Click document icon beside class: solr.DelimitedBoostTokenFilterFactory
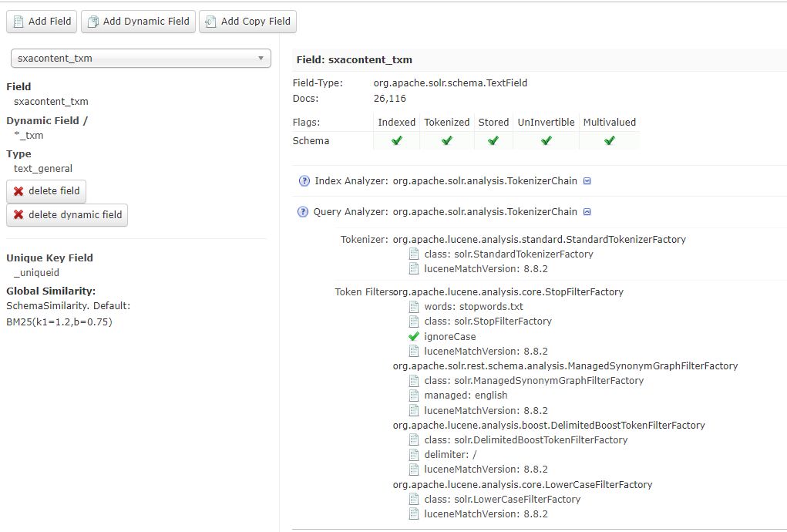 [x=414, y=439]
